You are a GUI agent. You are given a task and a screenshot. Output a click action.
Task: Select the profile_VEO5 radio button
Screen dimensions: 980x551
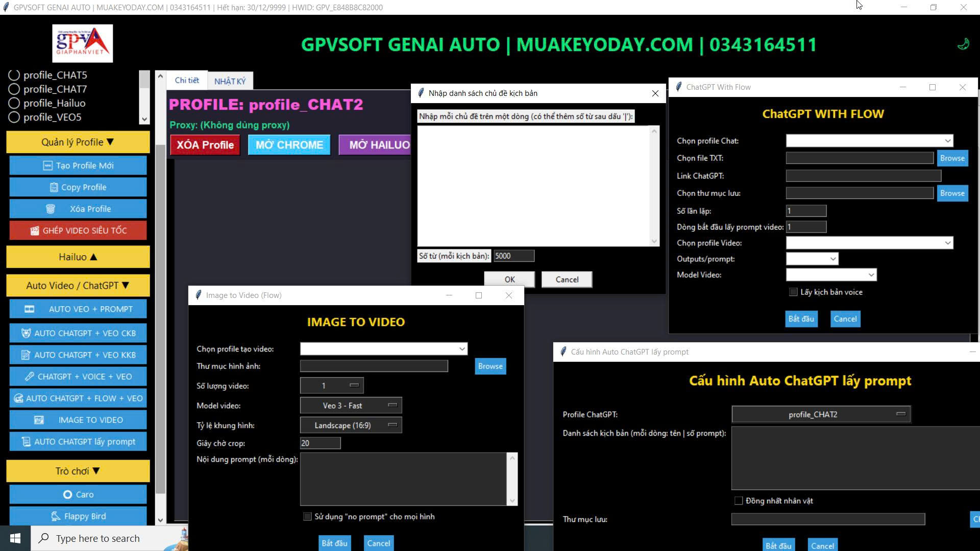tap(14, 117)
